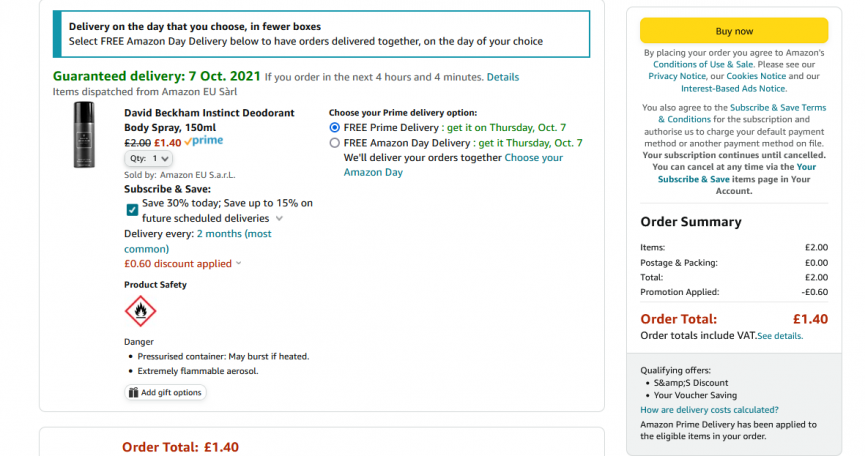This screenshot has width=865, height=456.
Task: Click the flammable hazard warning icon
Action: (x=140, y=311)
